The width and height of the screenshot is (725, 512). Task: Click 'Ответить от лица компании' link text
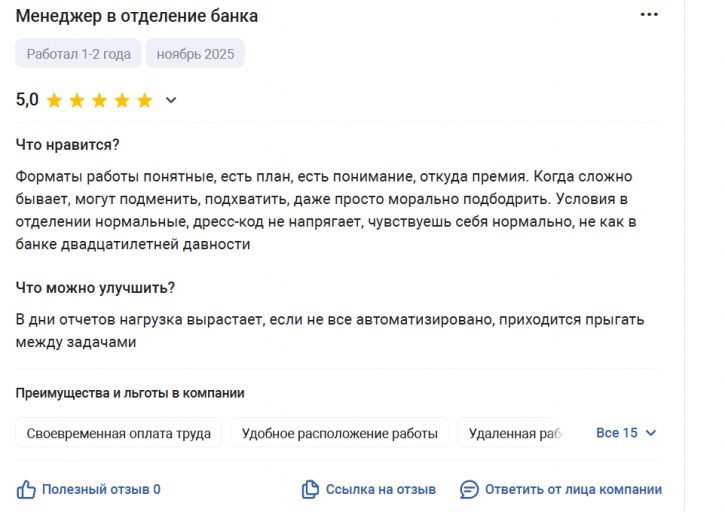[x=573, y=489]
